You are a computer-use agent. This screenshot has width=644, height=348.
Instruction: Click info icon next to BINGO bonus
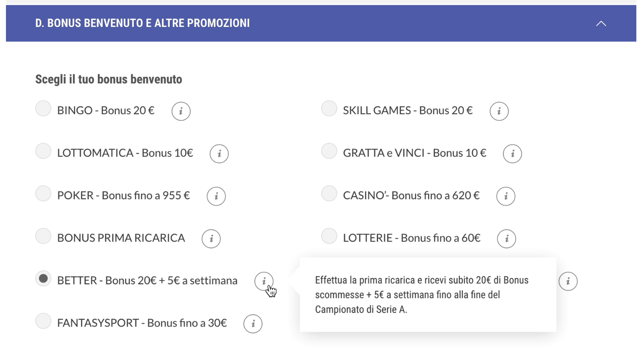(181, 111)
